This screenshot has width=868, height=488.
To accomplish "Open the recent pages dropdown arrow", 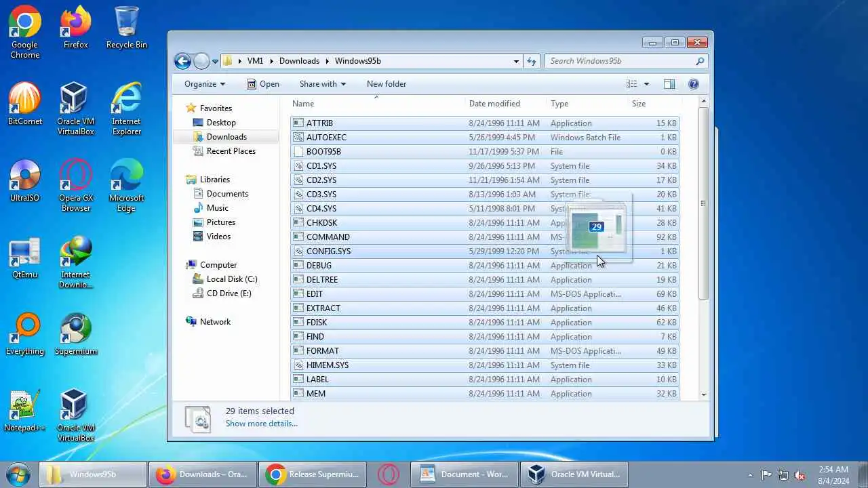I will 215,61.
